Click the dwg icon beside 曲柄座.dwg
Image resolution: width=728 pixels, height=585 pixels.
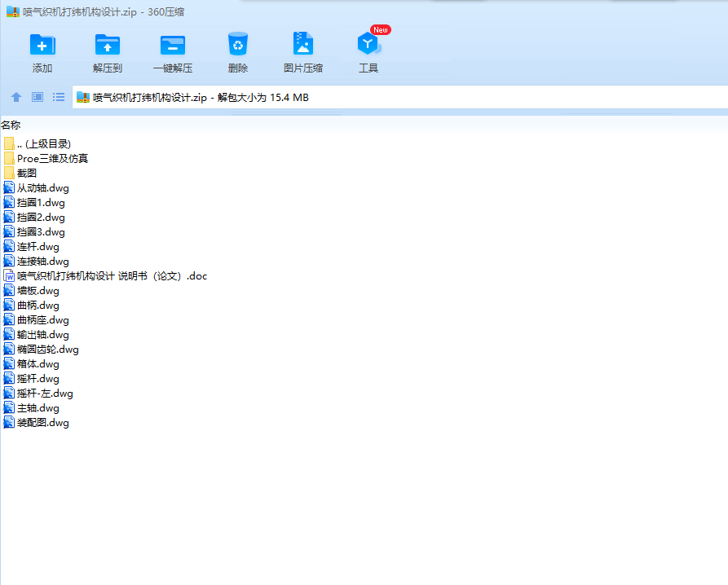9,320
